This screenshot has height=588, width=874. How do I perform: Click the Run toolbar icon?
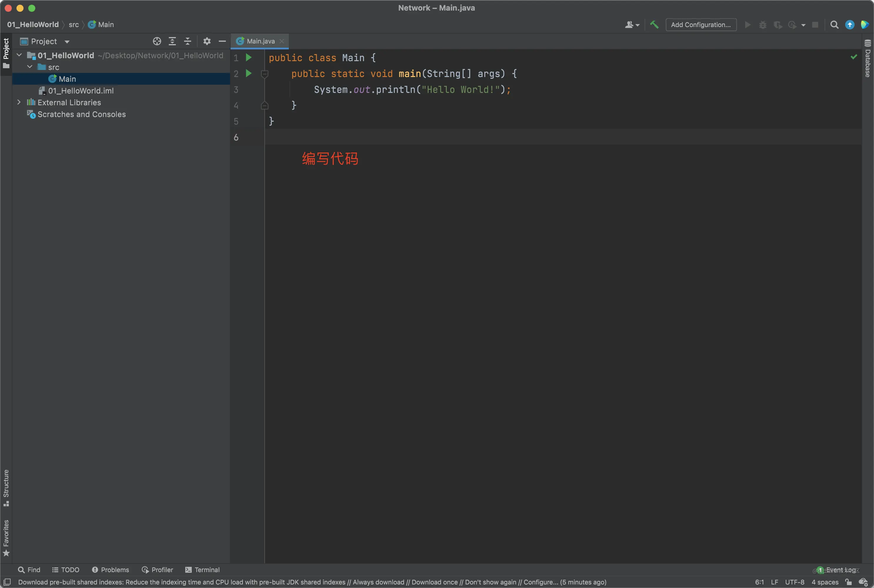[748, 25]
